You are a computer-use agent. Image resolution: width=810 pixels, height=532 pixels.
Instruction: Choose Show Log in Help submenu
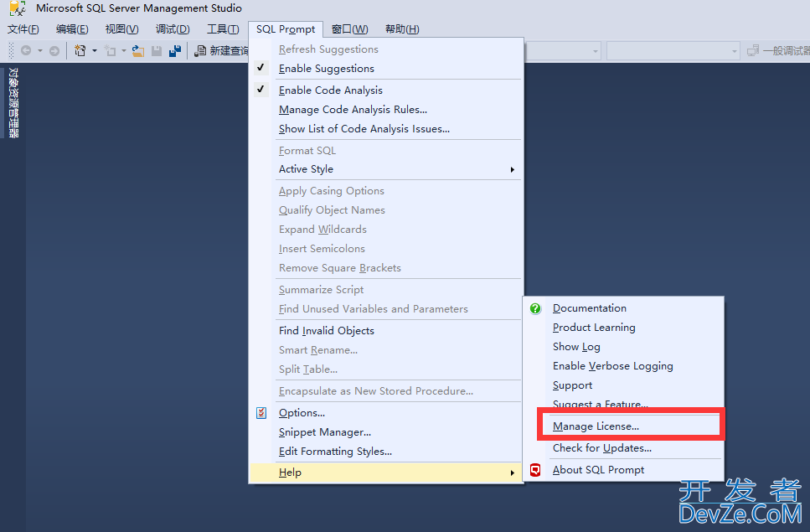(x=576, y=347)
